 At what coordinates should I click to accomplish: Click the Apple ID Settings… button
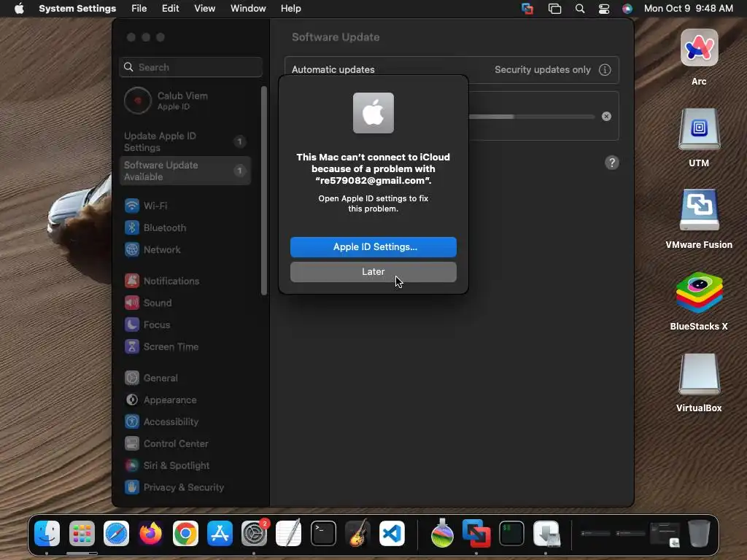(x=373, y=247)
